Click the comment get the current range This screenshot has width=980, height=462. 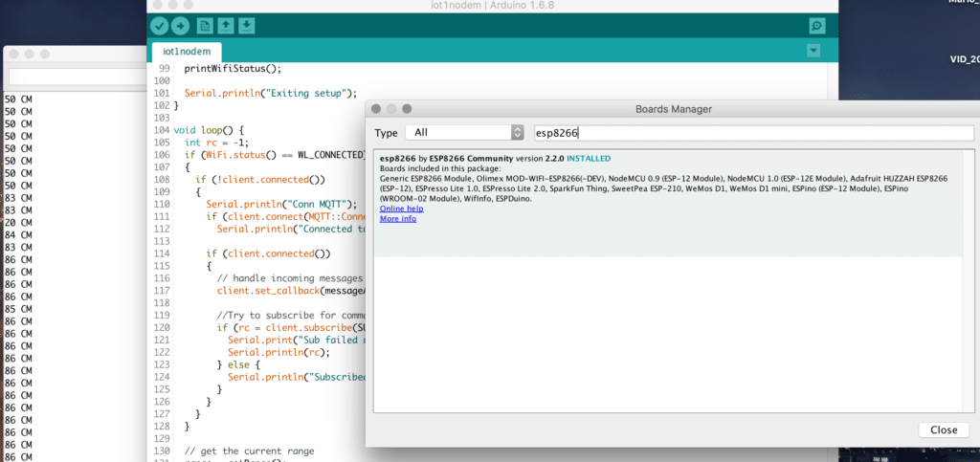(x=250, y=451)
